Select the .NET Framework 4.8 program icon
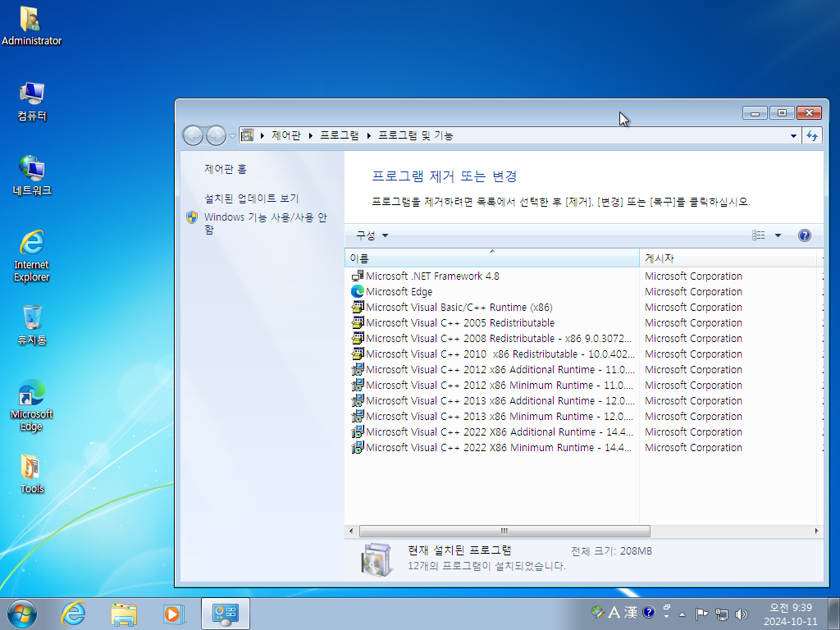Screen dimensions: 840x630 point(358,276)
